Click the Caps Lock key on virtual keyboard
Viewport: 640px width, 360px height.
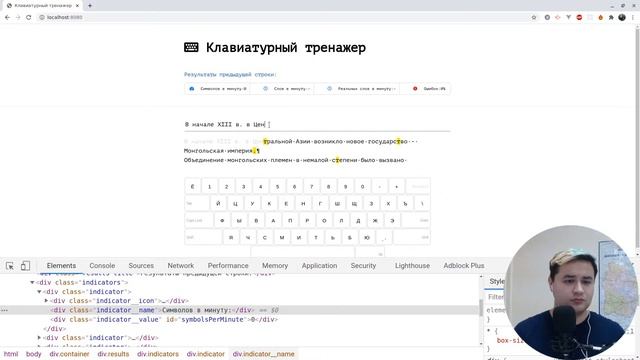tap(198, 220)
